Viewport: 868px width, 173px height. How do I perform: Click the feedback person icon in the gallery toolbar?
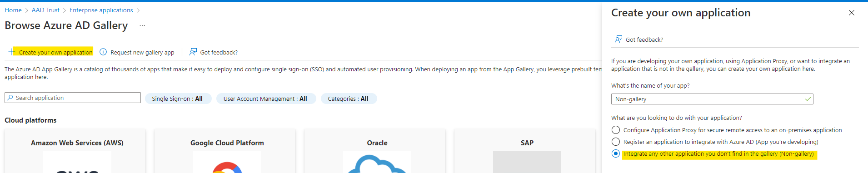pyautogui.click(x=193, y=52)
